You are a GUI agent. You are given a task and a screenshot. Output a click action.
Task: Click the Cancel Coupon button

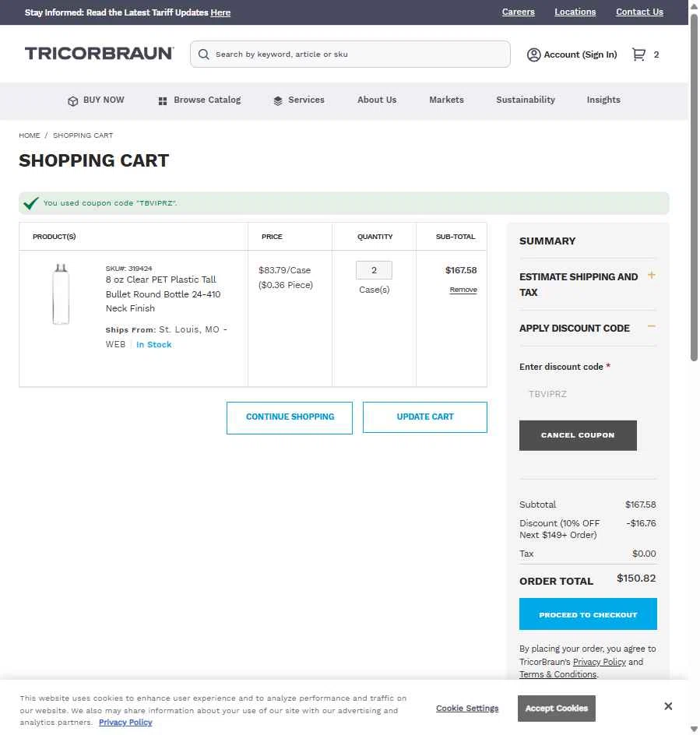coord(578,435)
